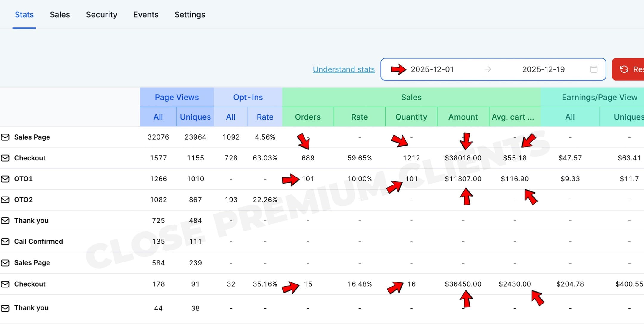Click sales rate 59.65%
The image size is (644, 334).
pos(360,158)
